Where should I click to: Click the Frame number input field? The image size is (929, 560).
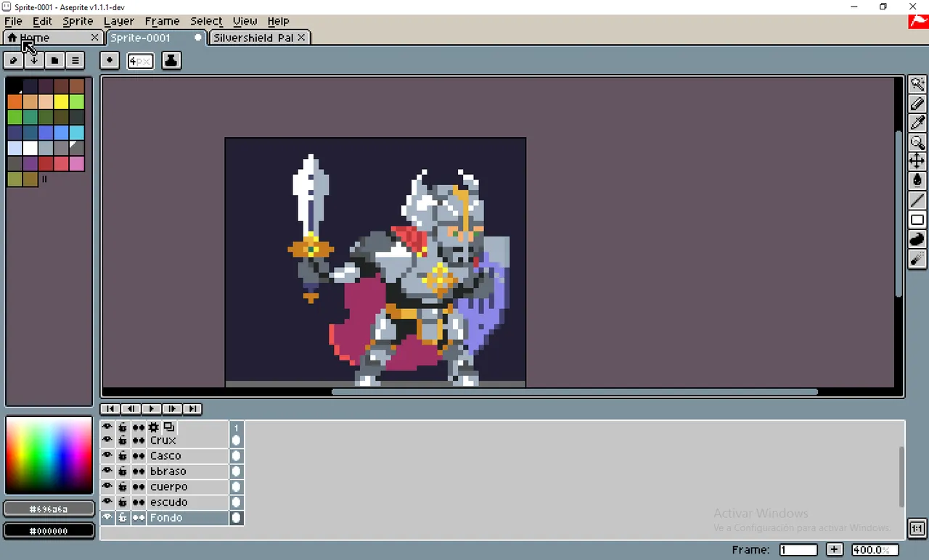[x=798, y=550]
